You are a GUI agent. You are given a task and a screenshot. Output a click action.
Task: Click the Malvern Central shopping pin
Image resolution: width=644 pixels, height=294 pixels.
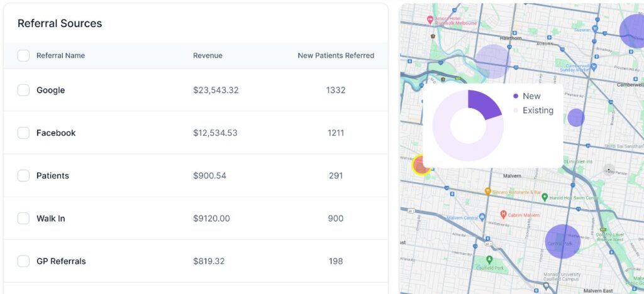point(482,217)
